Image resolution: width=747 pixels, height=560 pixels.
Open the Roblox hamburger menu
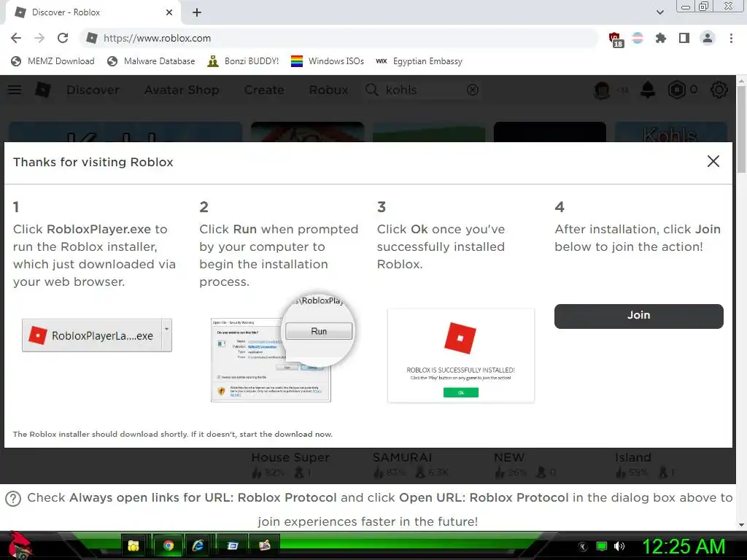[x=15, y=90]
